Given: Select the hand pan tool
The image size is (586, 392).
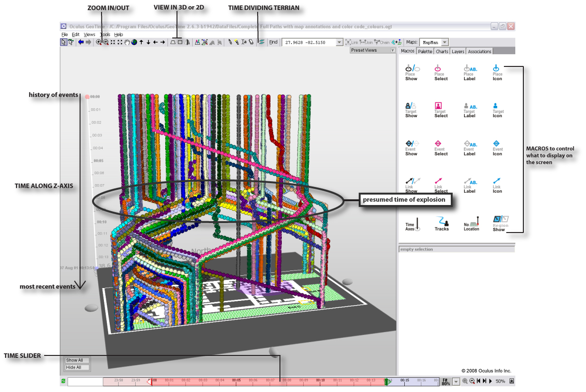Looking at the screenshot, I should click(127, 42).
